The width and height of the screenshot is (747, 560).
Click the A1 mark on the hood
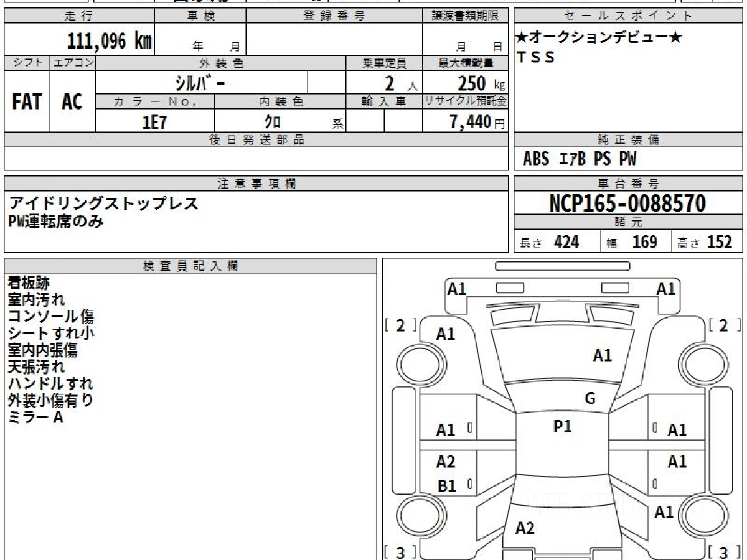(603, 355)
